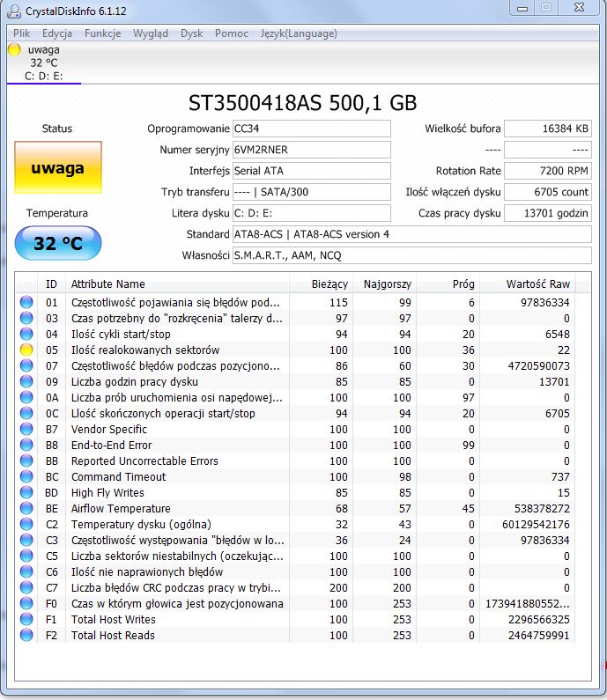Click the raw value 4720590073
Viewport: 607px width, 700px height.
pyautogui.click(x=538, y=366)
